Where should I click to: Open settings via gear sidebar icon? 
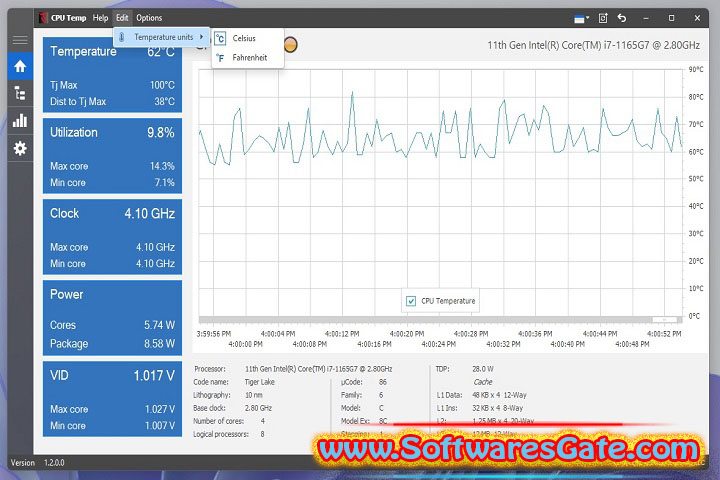(20, 148)
